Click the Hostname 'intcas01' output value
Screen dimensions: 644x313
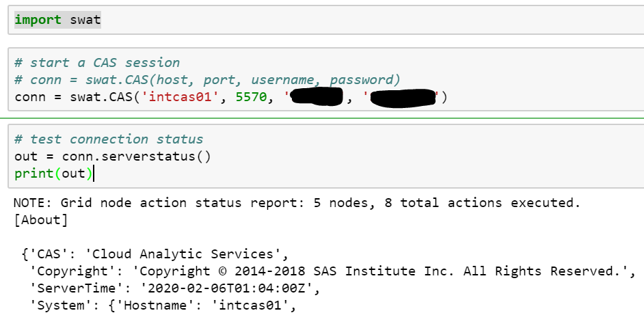(x=252, y=305)
